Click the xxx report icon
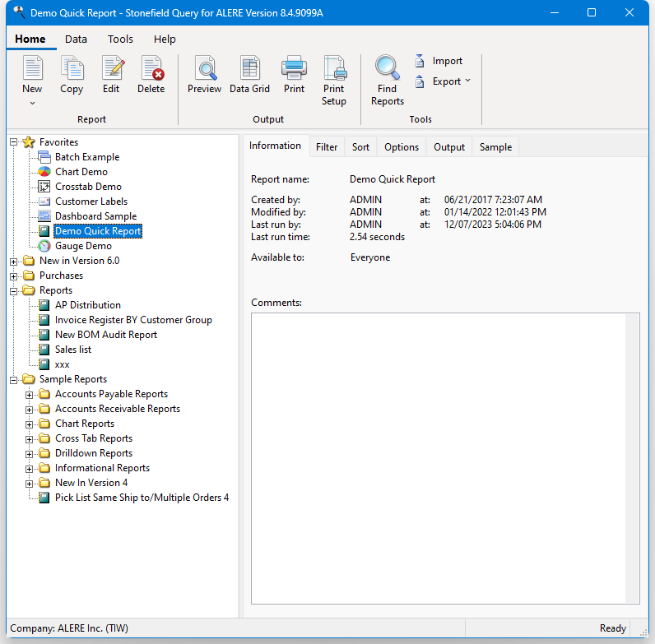 44,364
